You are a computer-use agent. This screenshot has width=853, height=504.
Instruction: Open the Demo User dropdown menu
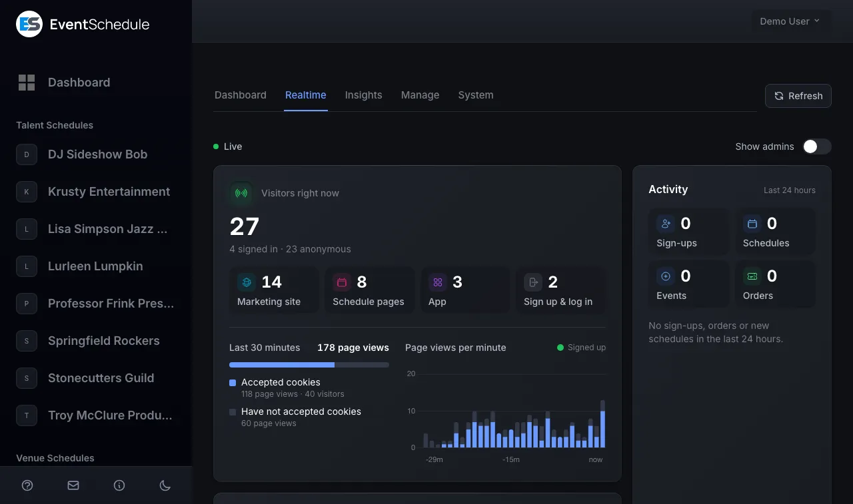pos(791,21)
